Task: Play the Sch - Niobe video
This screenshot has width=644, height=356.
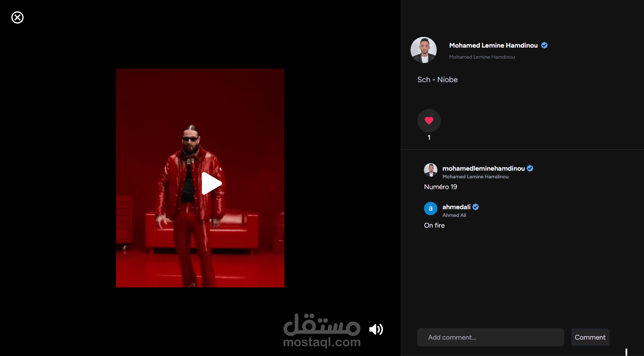Action: (x=211, y=183)
